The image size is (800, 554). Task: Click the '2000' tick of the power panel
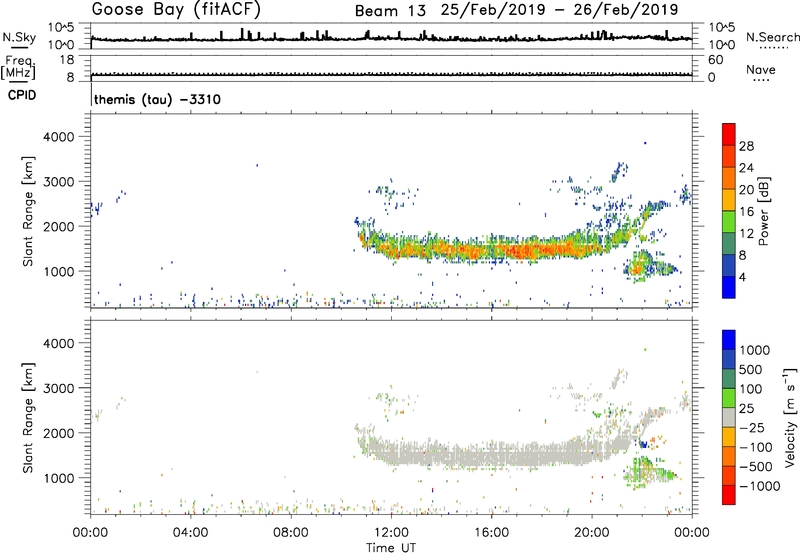(59, 226)
